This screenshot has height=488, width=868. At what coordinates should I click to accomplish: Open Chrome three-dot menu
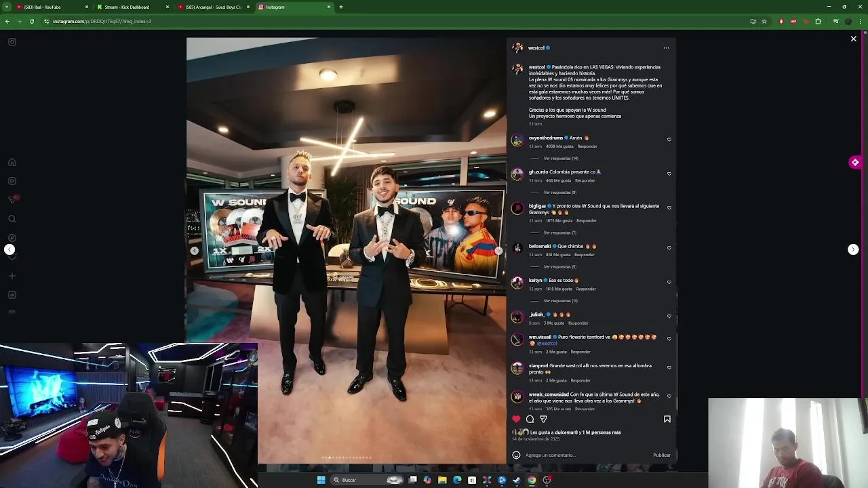[x=861, y=21]
